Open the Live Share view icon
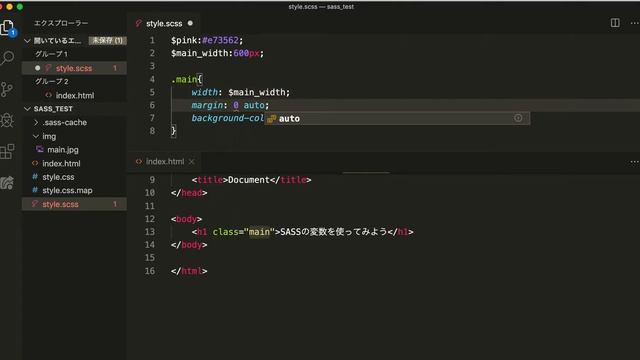The width and height of the screenshot is (640, 360). 7,183
